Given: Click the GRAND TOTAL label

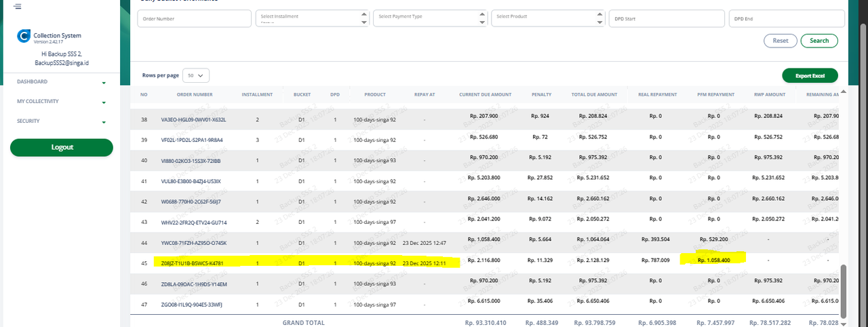Looking at the screenshot, I should tap(304, 323).
